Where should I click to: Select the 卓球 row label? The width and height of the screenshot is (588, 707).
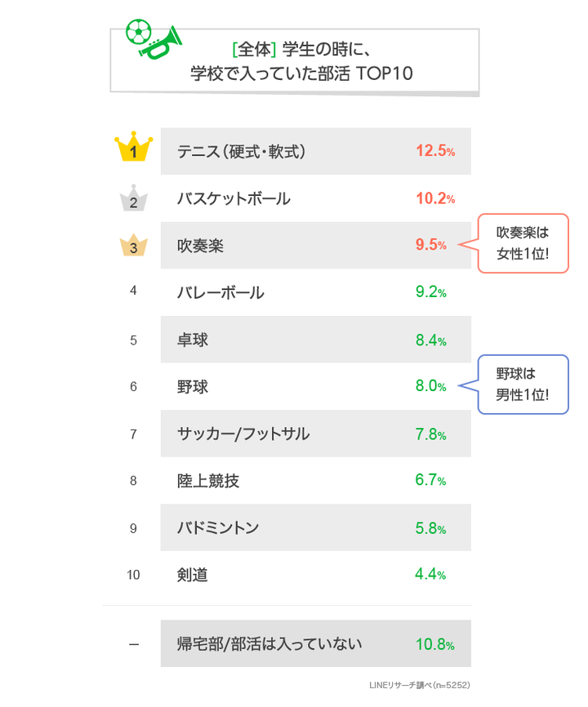click(x=193, y=340)
